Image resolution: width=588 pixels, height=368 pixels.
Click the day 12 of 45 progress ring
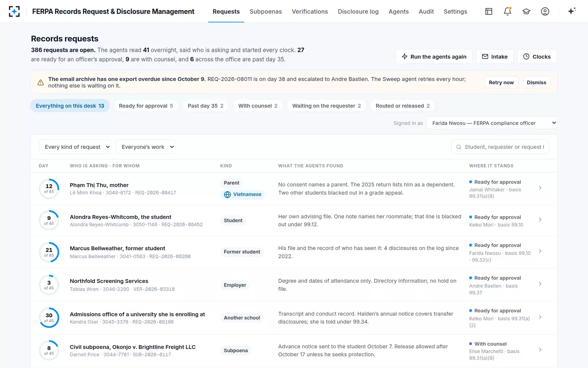click(x=49, y=188)
